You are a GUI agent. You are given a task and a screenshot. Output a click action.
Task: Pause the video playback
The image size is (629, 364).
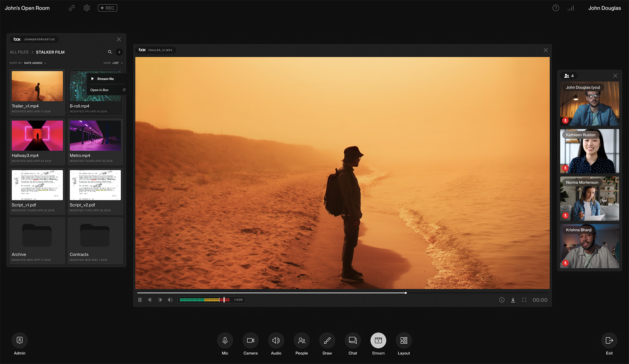[140, 300]
